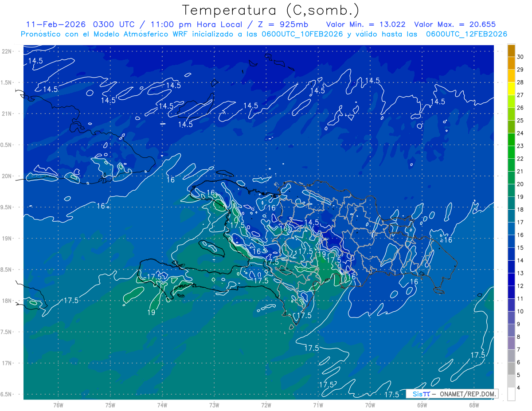Image resolution: width=532 pixels, height=411 pixels.
Task: Click the "0600UTC_12FEB2026" valid-until time
Action: pyautogui.click(x=466, y=34)
